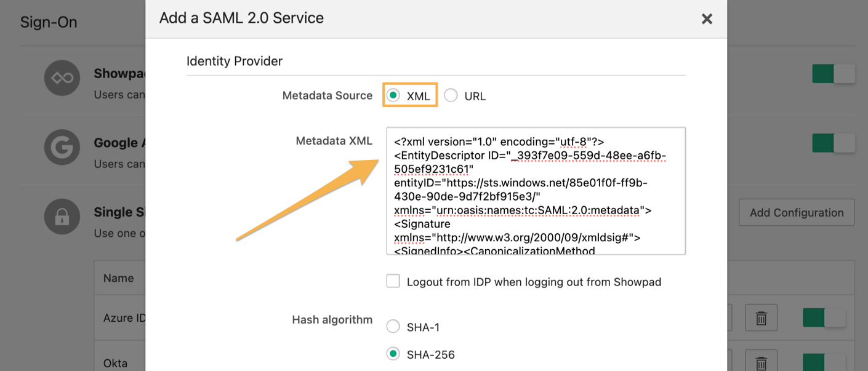
Task: Click the Single Sign-On padlock icon
Action: (62, 217)
